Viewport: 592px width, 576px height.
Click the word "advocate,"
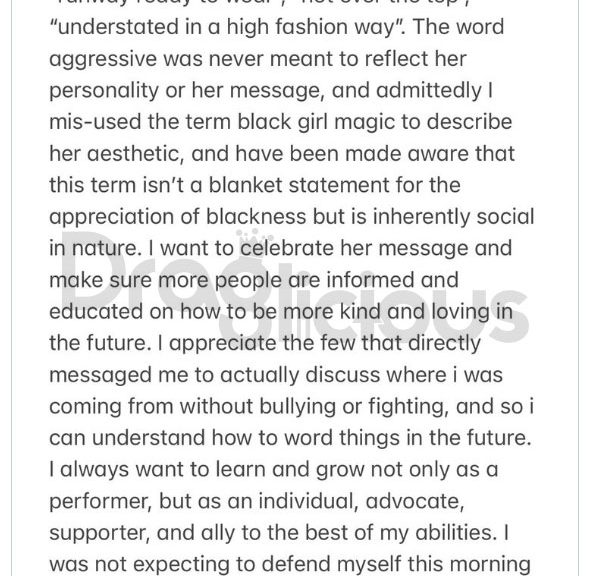point(415,502)
